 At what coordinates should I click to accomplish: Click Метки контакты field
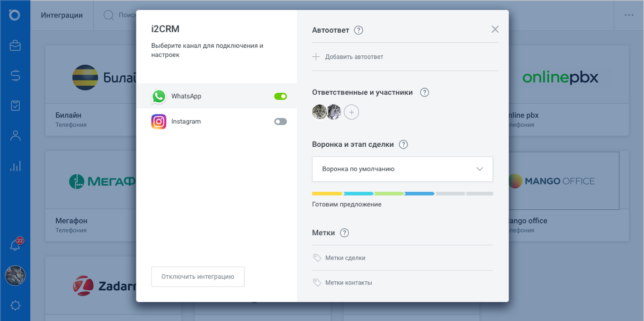pos(402,283)
